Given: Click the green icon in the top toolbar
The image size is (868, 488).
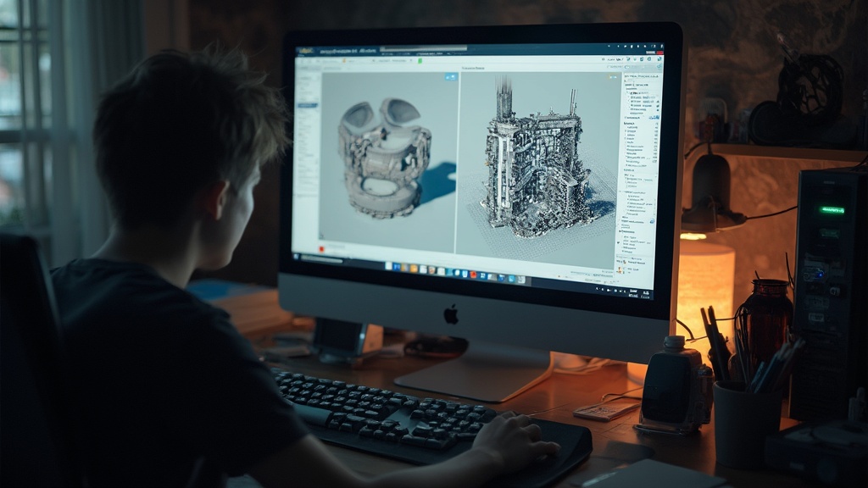Looking at the screenshot, I should (420, 61).
